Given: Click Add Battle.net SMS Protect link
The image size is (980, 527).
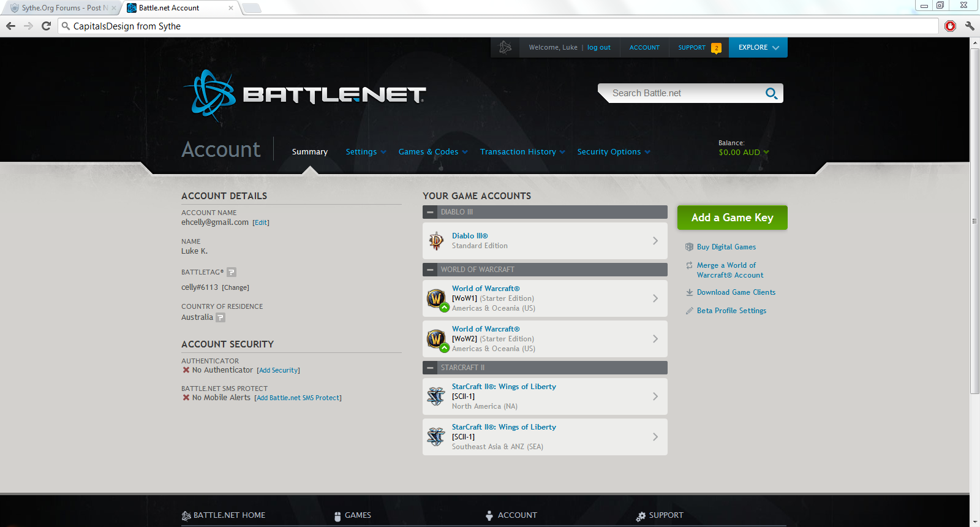Looking at the screenshot, I should 298,398.
